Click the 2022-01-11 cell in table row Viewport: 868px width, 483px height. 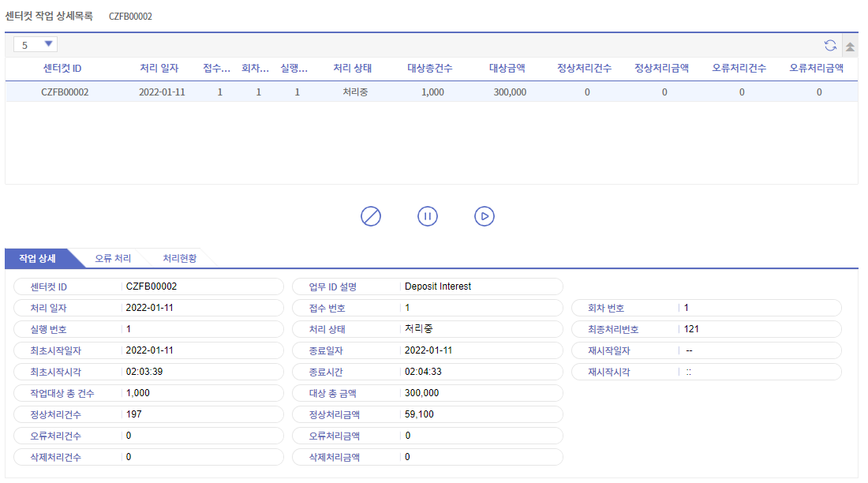point(162,92)
